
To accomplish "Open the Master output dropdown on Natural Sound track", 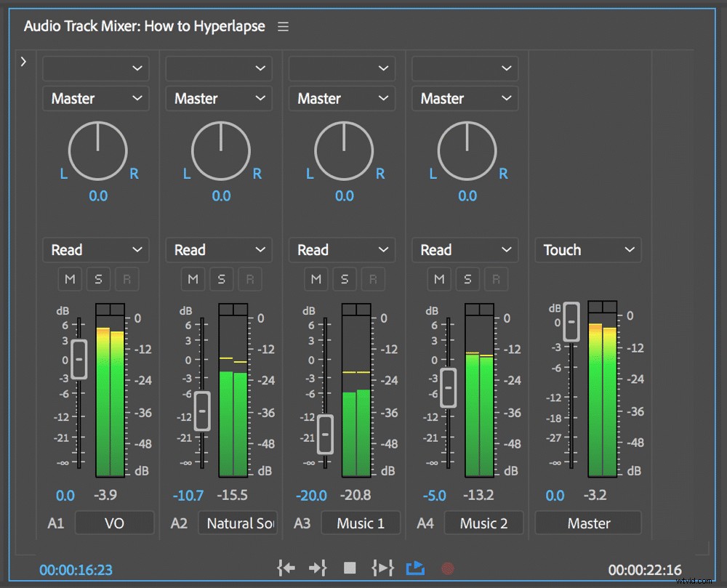I will pos(218,98).
